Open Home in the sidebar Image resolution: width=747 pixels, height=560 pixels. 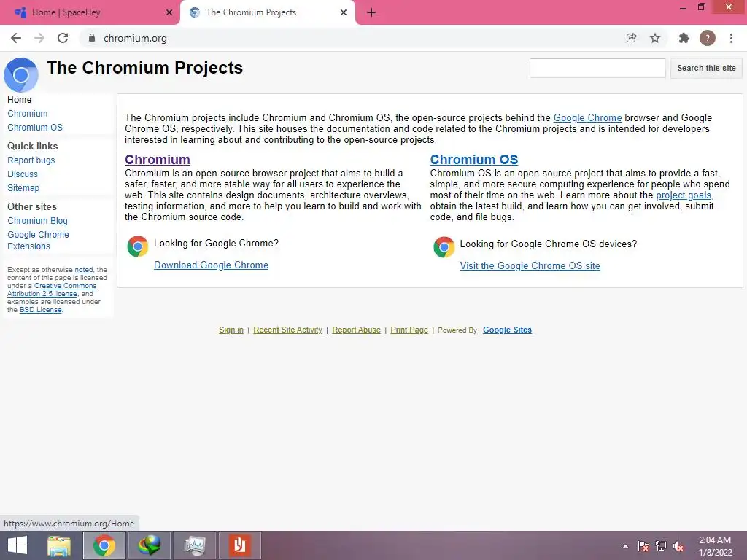20,99
